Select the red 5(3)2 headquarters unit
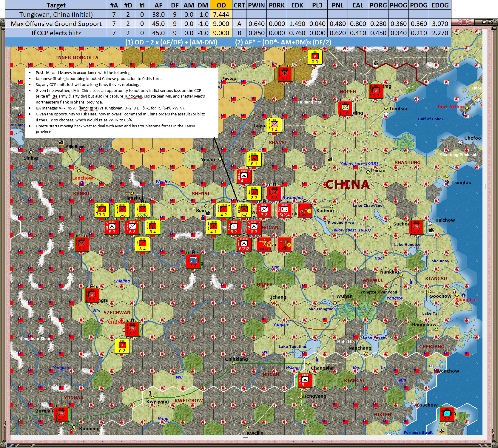498x448 pixels. pos(244,244)
